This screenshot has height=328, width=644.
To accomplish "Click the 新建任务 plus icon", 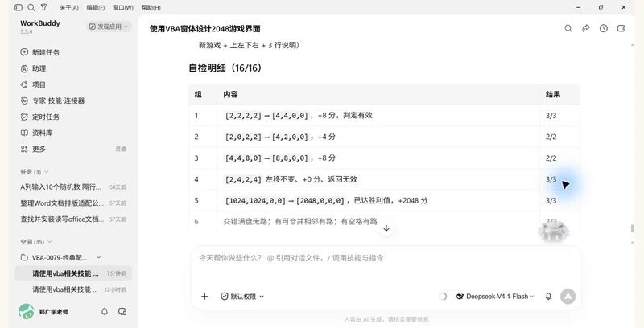I will (x=24, y=52).
